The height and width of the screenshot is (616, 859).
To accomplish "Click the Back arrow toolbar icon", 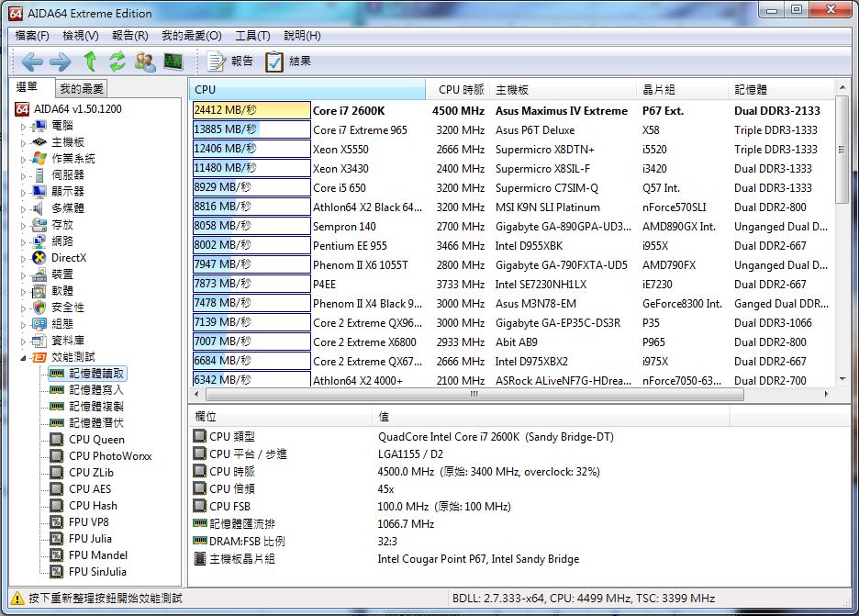I will [x=32, y=62].
